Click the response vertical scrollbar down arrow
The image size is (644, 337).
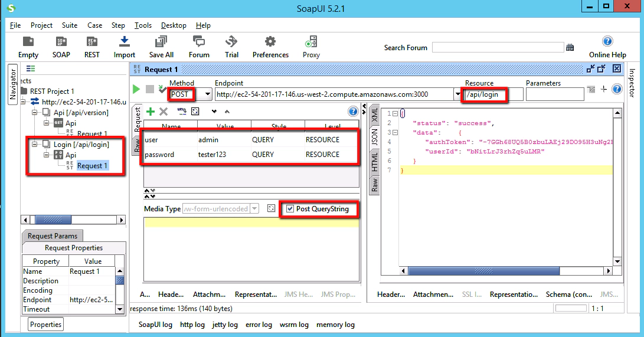click(x=617, y=261)
